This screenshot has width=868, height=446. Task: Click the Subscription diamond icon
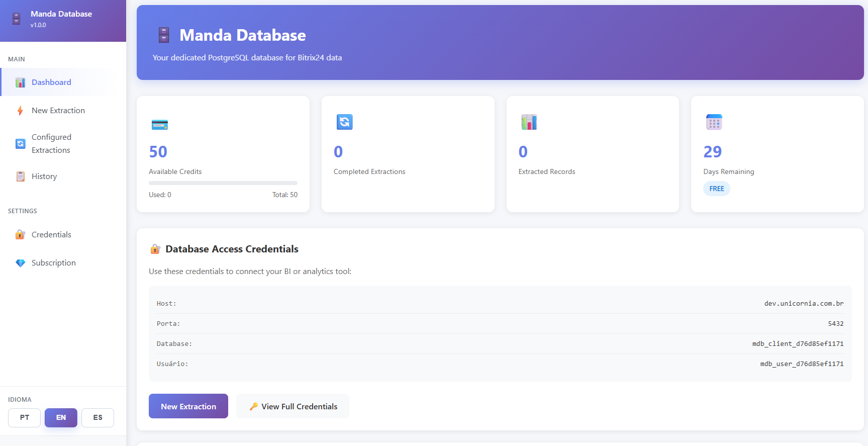pos(20,263)
